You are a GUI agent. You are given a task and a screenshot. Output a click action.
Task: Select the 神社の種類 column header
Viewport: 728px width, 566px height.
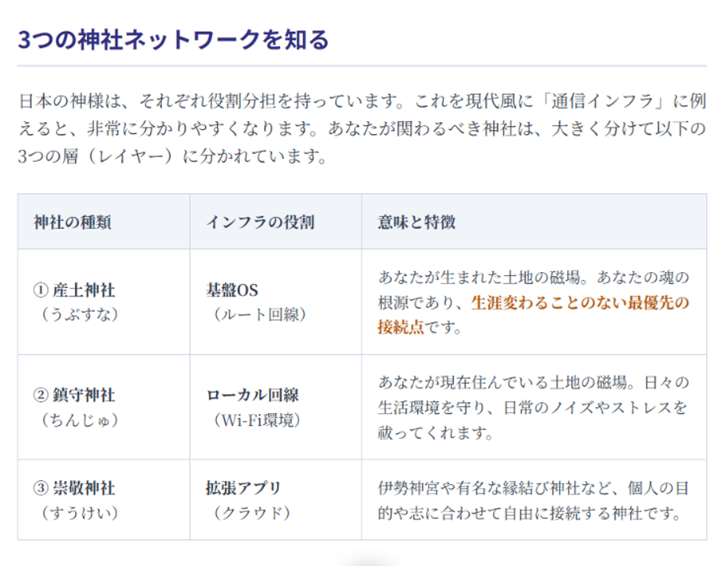(104, 222)
